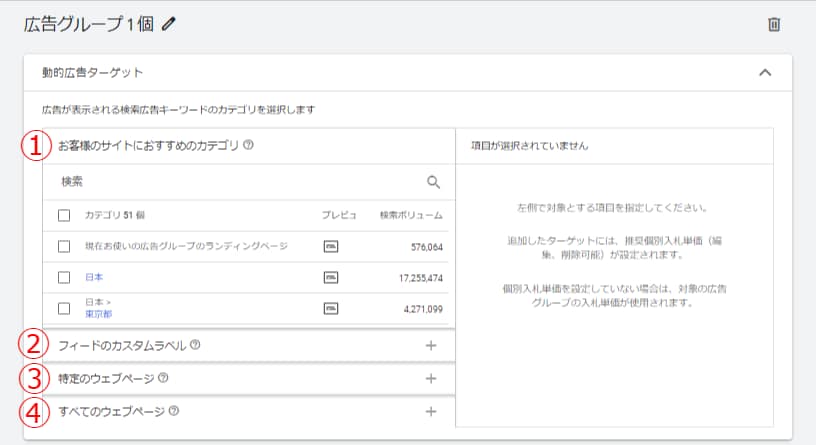The height and width of the screenshot is (445, 816).
Task: Check the select-all カテゴリ 51 個 checkbox
Action: pyautogui.click(x=65, y=215)
